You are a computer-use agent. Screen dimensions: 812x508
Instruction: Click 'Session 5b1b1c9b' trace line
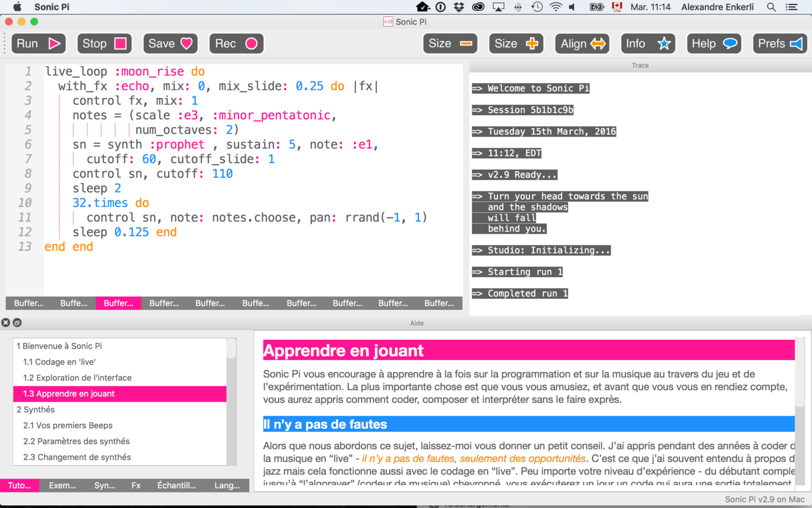point(523,110)
